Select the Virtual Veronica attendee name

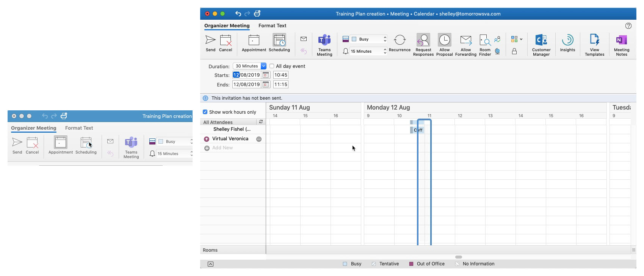coord(230,139)
